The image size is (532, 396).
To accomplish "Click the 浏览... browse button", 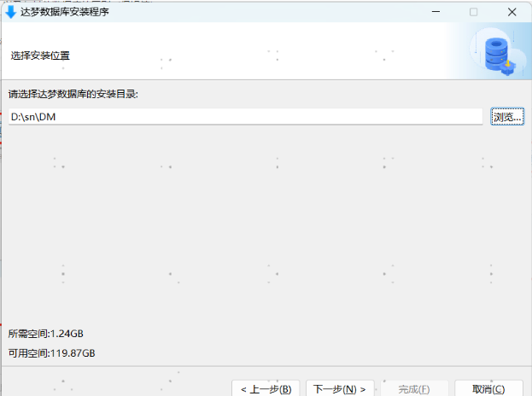I will tap(507, 117).
